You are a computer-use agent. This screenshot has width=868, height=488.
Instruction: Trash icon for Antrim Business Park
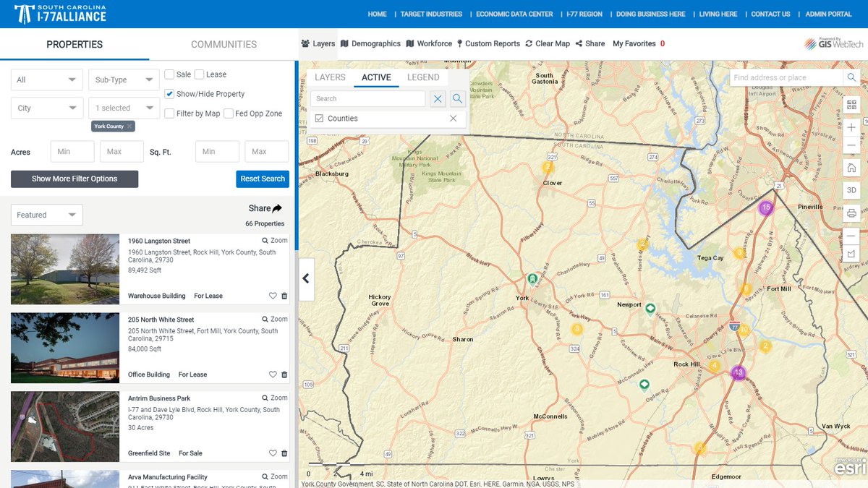[x=284, y=453]
